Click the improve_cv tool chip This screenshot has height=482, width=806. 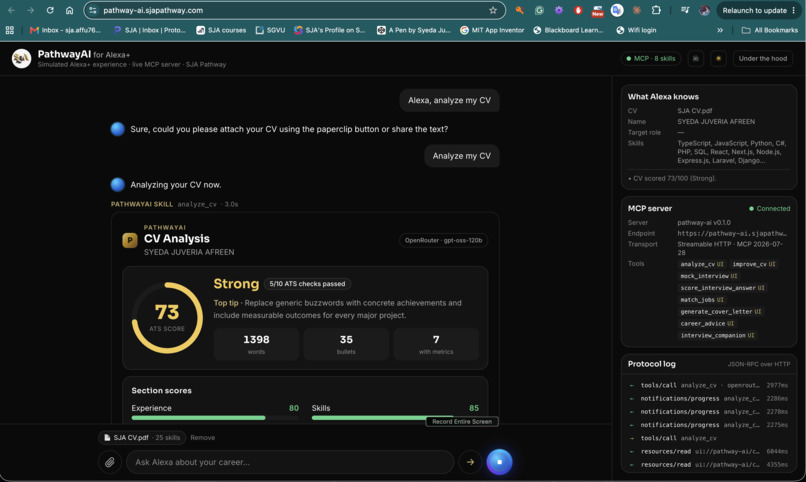point(754,264)
